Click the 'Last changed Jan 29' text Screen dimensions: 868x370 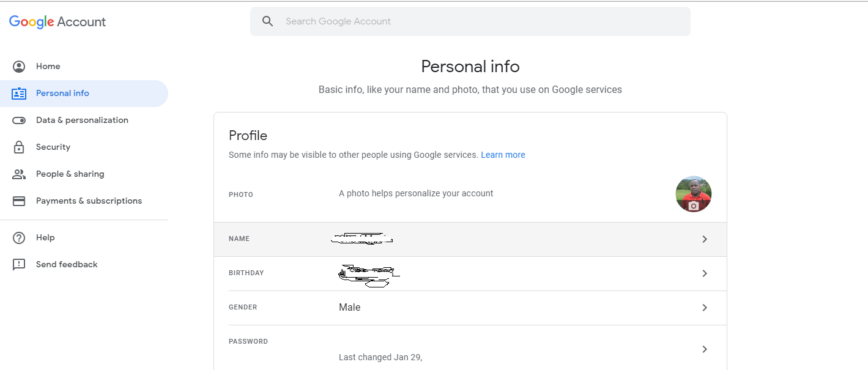pos(380,357)
